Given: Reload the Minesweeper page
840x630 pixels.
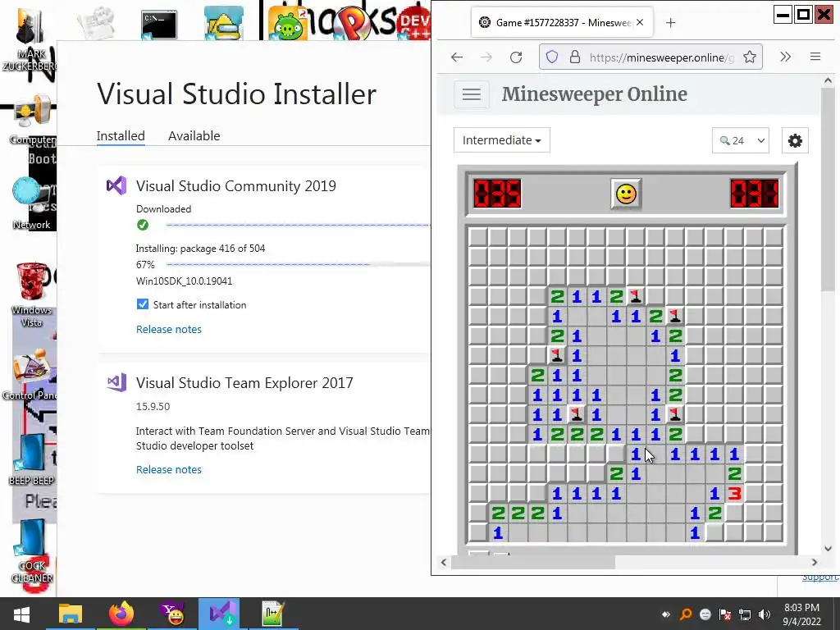Looking at the screenshot, I should coord(516,57).
